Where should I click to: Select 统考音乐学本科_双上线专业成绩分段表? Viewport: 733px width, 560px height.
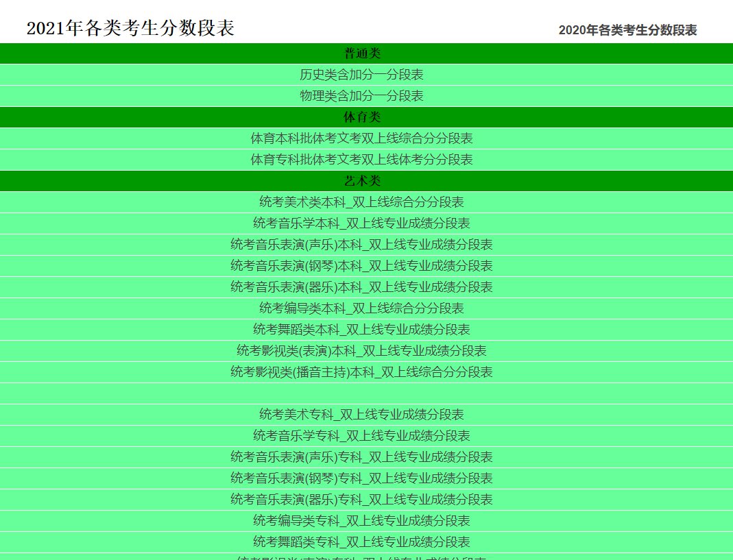click(361, 223)
